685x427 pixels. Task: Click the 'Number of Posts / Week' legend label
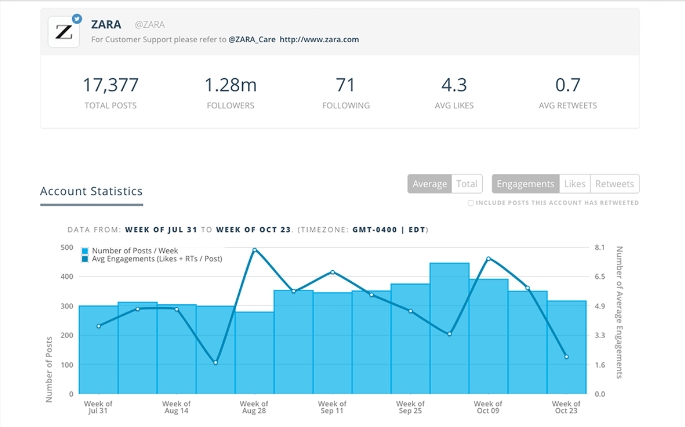135,251
